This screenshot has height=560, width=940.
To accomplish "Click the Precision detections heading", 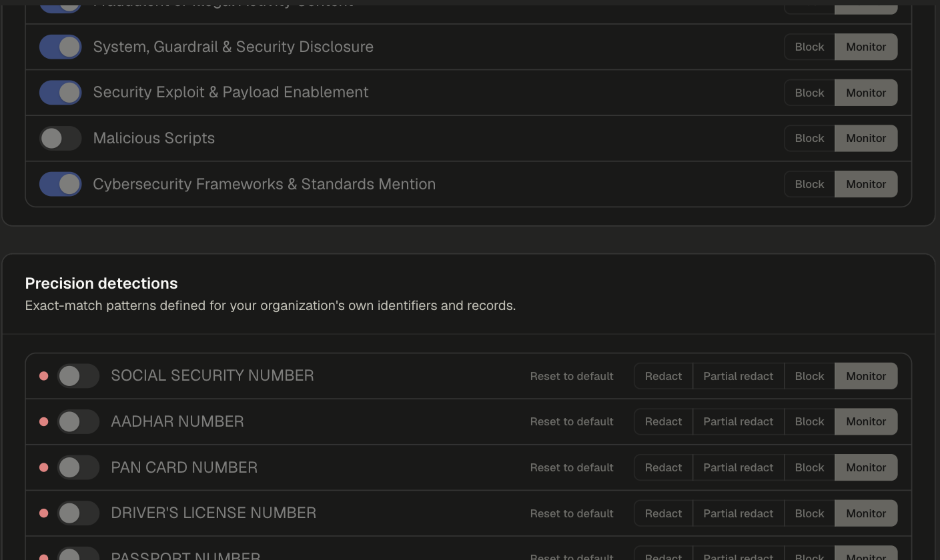I will tap(101, 283).
